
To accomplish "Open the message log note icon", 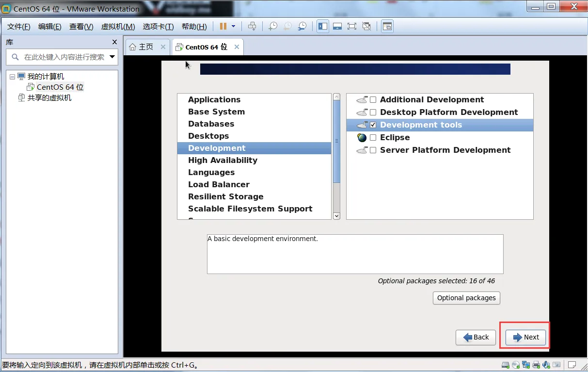I will coord(572,365).
